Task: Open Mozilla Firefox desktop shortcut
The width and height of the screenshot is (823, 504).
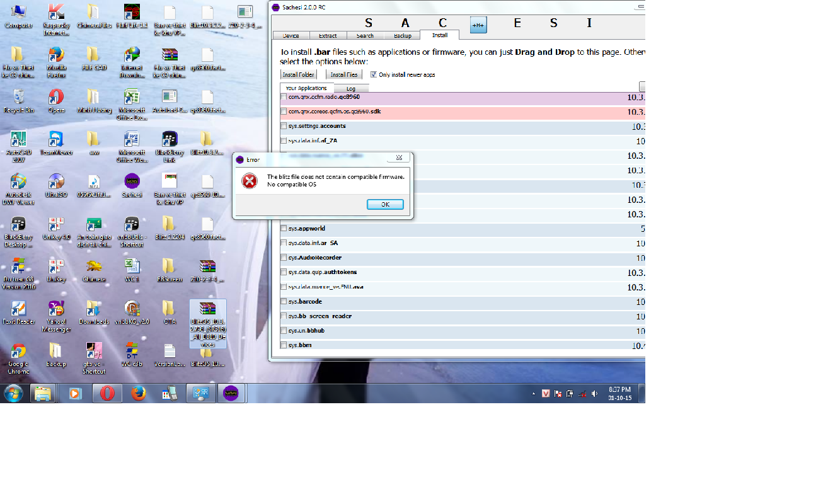Action: 56,62
